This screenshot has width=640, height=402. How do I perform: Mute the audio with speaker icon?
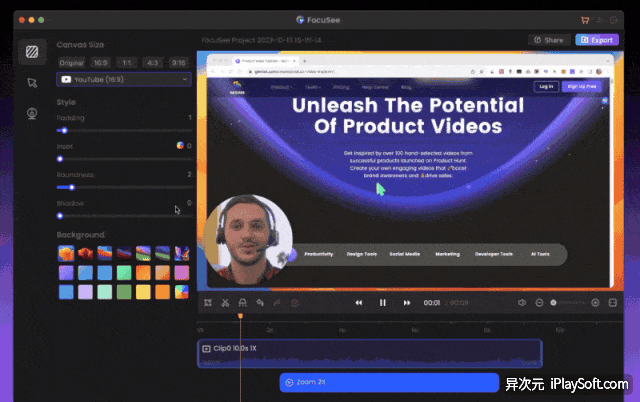tap(522, 303)
